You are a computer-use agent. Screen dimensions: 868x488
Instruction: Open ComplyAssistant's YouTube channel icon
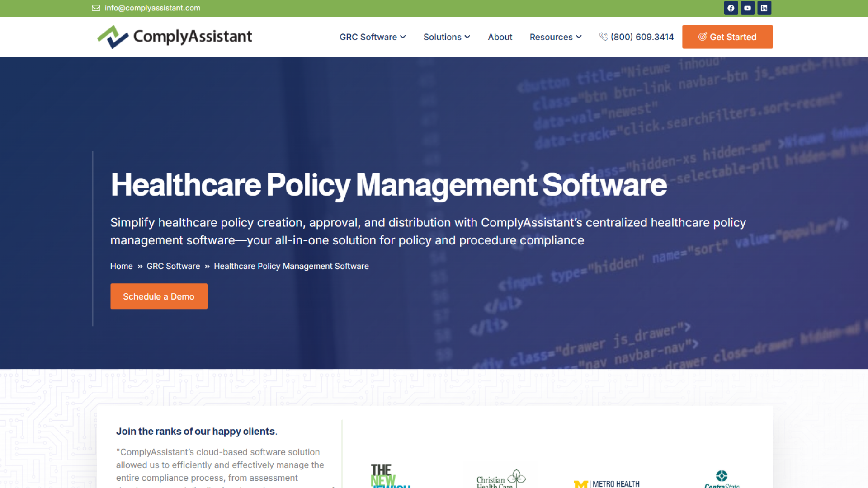[747, 8]
